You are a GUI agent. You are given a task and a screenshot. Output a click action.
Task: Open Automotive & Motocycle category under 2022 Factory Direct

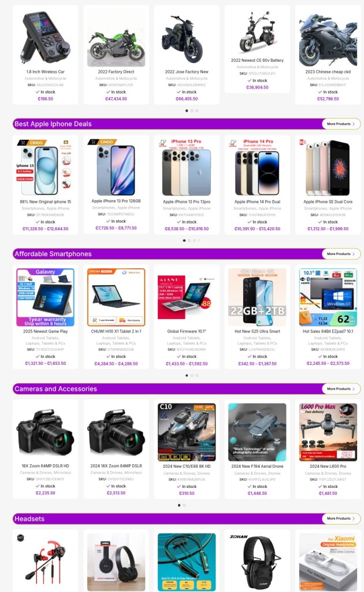pyautogui.click(x=116, y=79)
